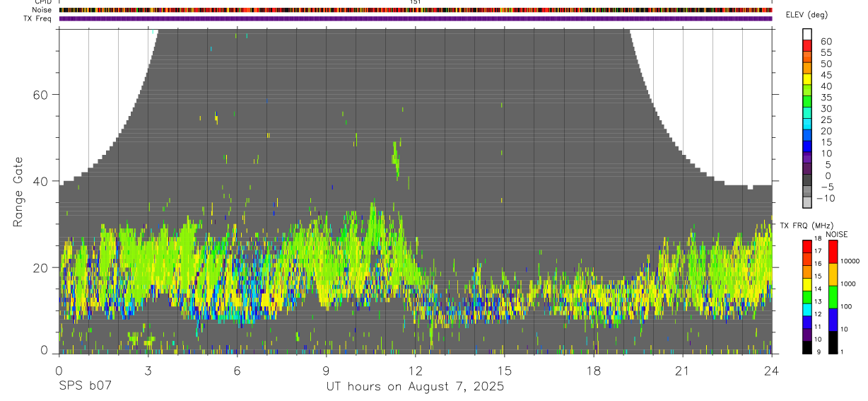Click the '6' tick on the UT hours axis

pos(237,371)
